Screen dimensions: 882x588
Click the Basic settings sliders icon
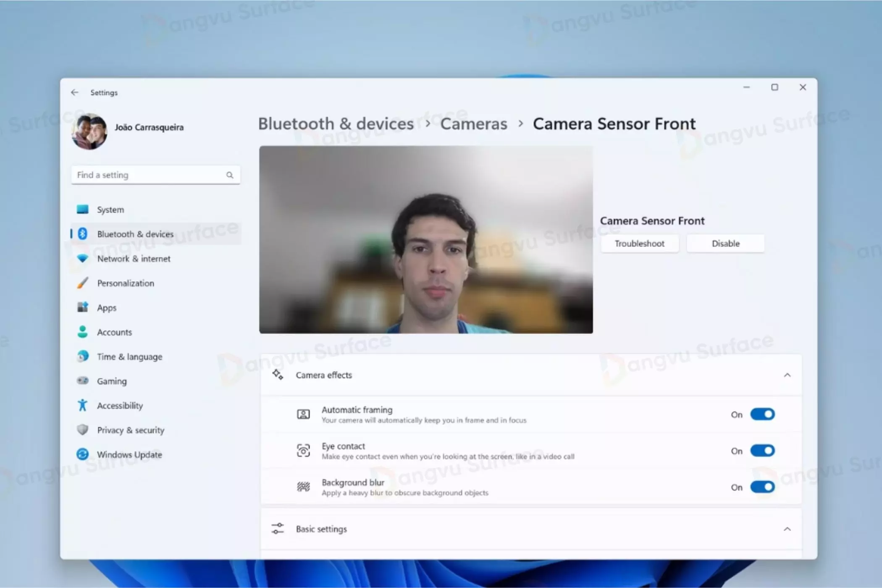[278, 528]
